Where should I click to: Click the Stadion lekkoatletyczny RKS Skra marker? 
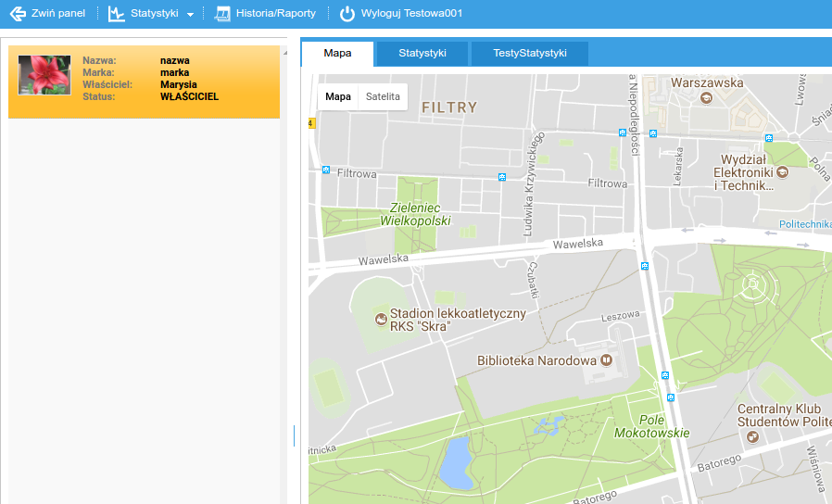(381, 320)
